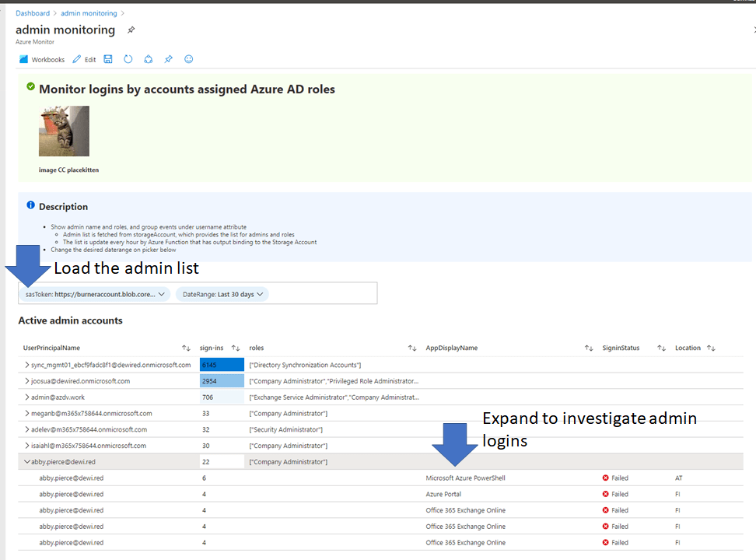Collapse the abby.pierce@dewi.red row
The image size is (756, 560).
tap(27, 462)
